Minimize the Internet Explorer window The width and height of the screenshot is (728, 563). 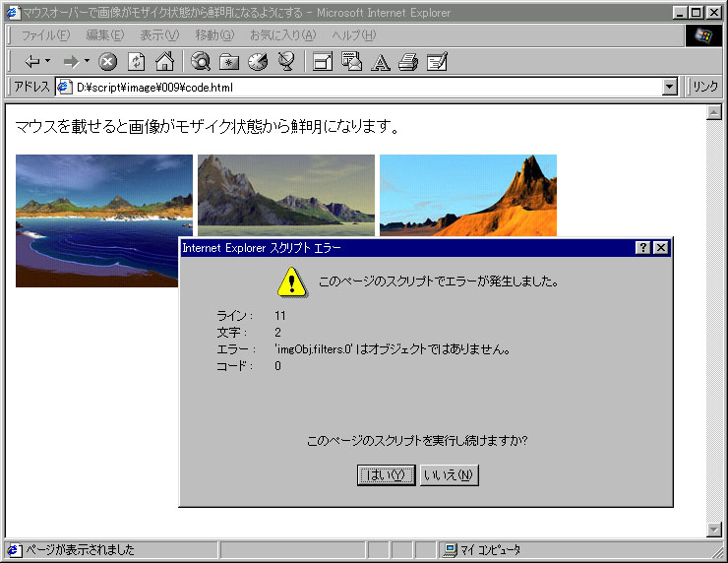(x=680, y=13)
